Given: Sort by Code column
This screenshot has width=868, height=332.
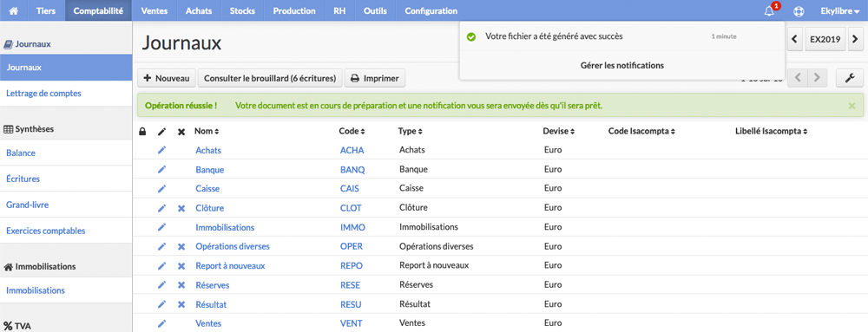Looking at the screenshot, I should pyautogui.click(x=352, y=132).
